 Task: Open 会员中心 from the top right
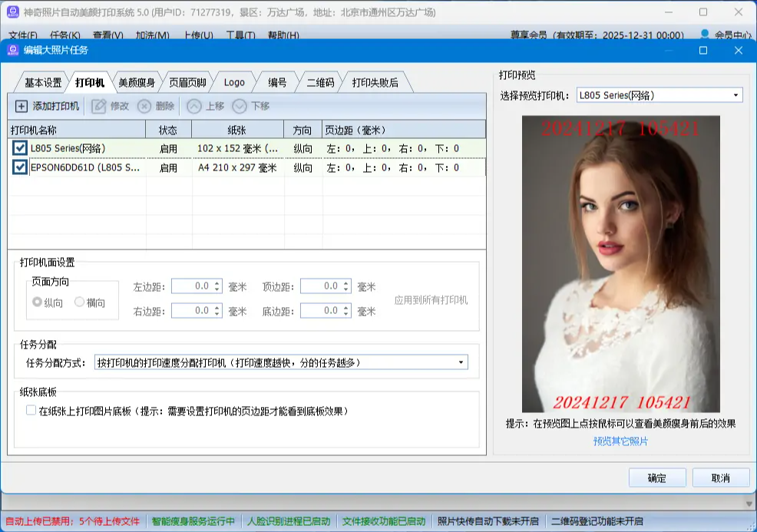pyautogui.click(x=732, y=33)
